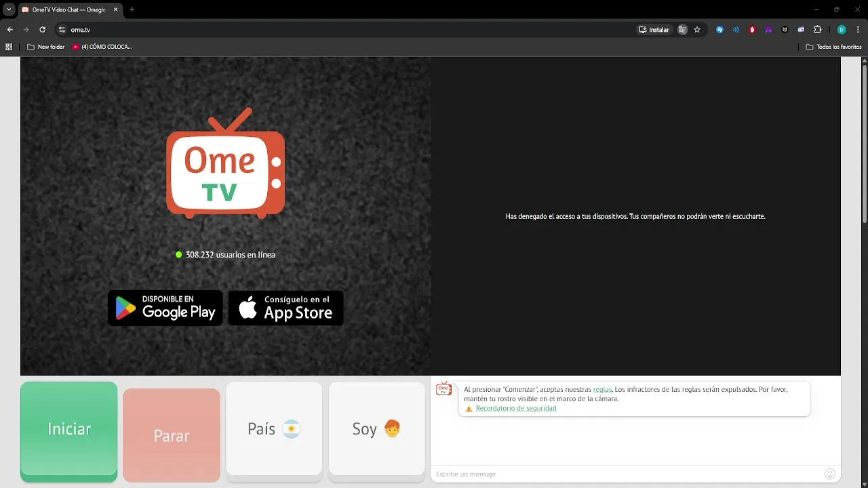Screen dimensions: 868x488
Task: Select the OmeTV Video Chat tab
Action: pyautogui.click(x=69, y=9)
